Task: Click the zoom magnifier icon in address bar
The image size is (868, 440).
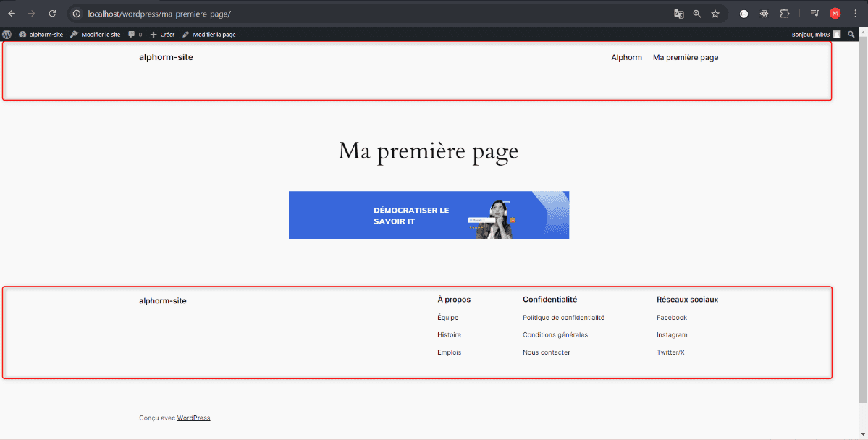Action: click(697, 14)
